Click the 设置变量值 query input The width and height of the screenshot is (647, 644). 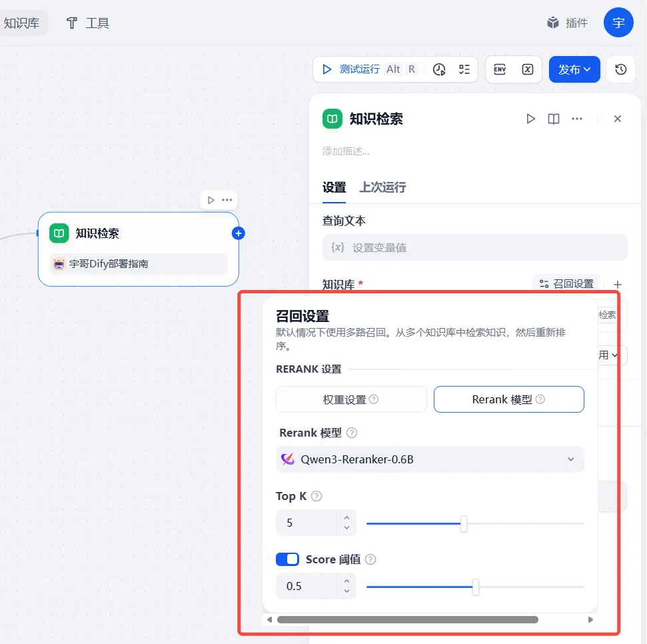coord(475,247)
